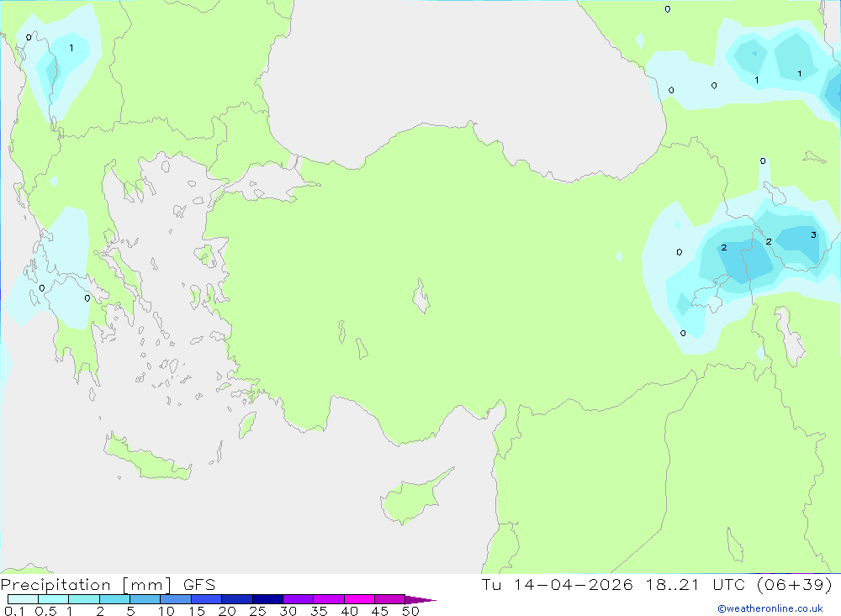Click the '0.1' legend scale label
The height and width of the screenshot is (616, 841).
(14, 611)
